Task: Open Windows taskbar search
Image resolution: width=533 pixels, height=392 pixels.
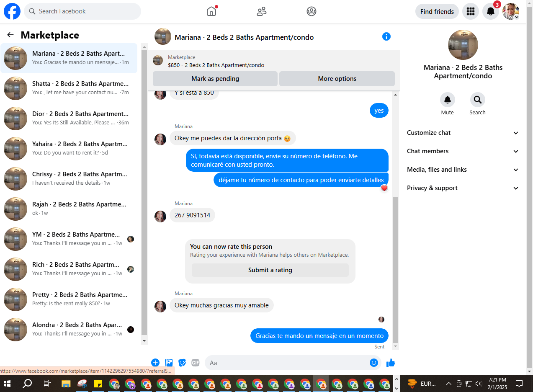Action: [27, 383]
